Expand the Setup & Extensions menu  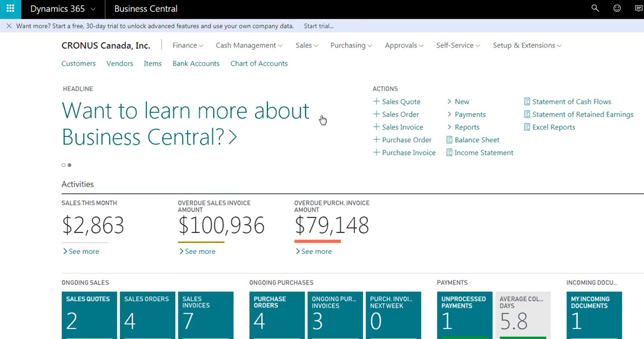point(527,45)
